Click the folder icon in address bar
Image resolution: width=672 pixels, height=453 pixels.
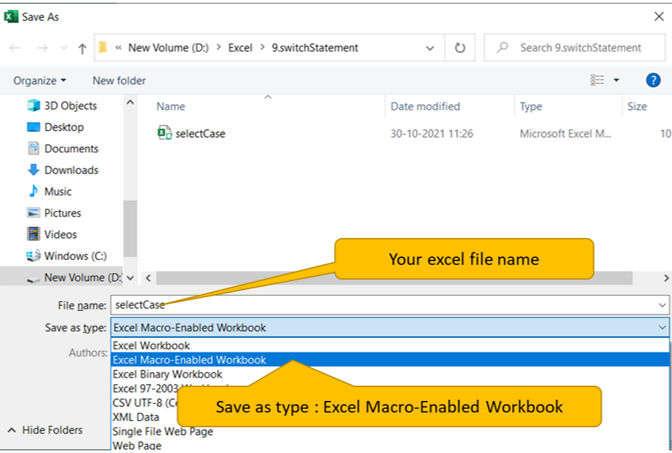pyautogui.click(x=103, y=48)
